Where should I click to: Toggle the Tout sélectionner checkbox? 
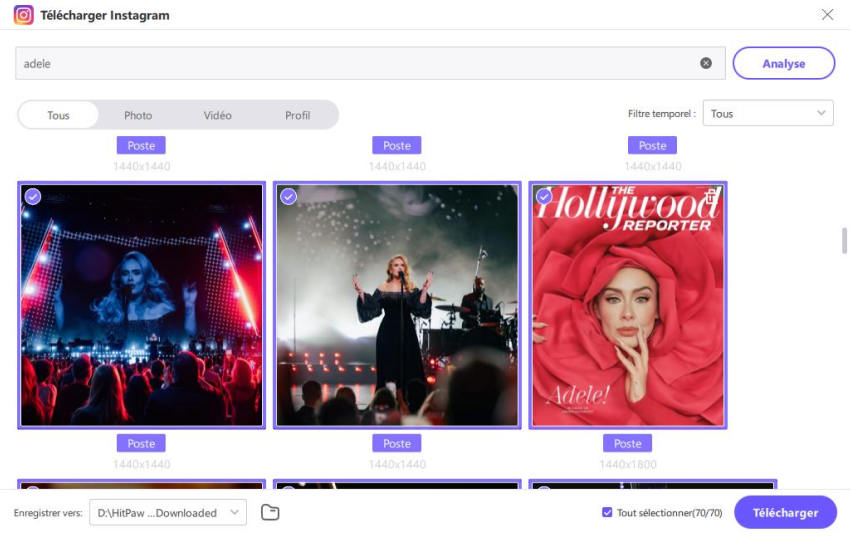point(607,512)
